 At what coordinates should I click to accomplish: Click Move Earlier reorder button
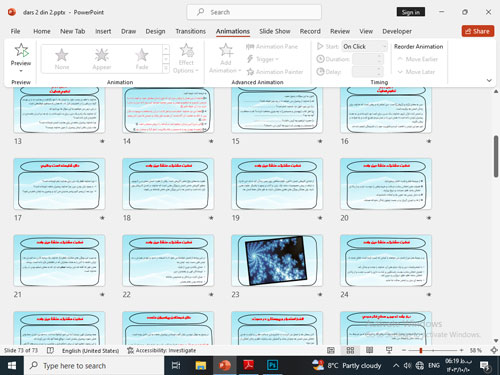pos(417,59)
